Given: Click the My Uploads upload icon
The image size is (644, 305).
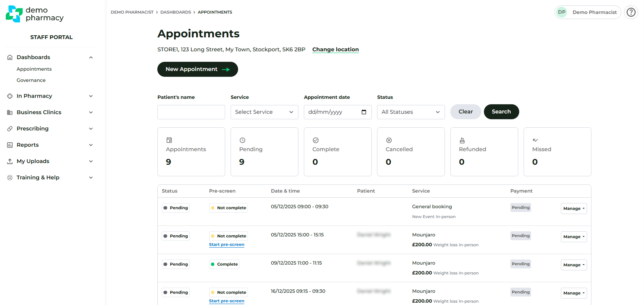Looking at the screenshot, I should 10,161.
